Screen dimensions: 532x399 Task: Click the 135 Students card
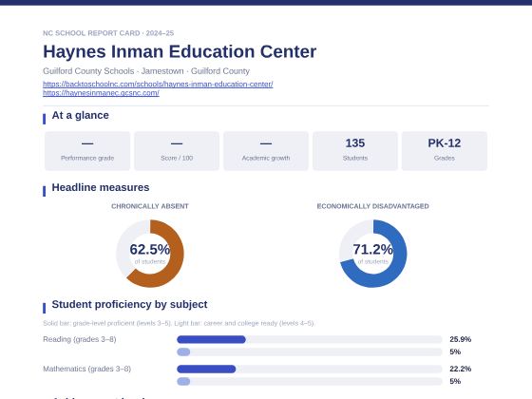click(355, 151)
